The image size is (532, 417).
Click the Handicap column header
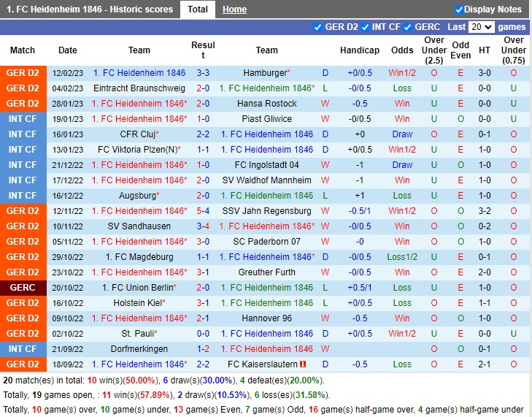(x=360, y=50)
